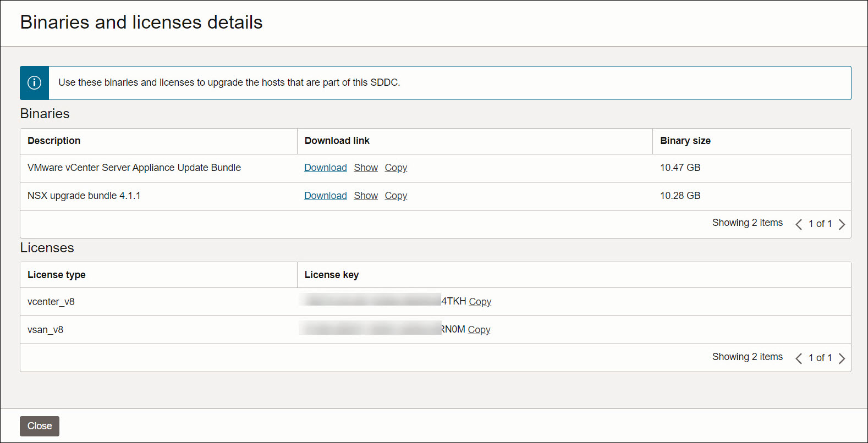868x443 pixels.
Task: Click the 1 of 1 page indicator for Licenses
Action: 820,358
